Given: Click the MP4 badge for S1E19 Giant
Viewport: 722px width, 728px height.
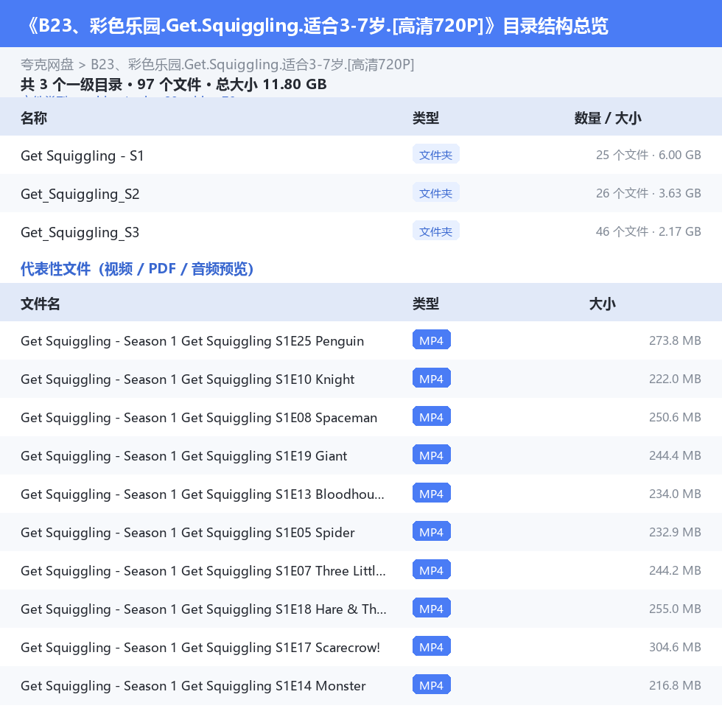Looking at the screenshot, I should pos(431,455).
